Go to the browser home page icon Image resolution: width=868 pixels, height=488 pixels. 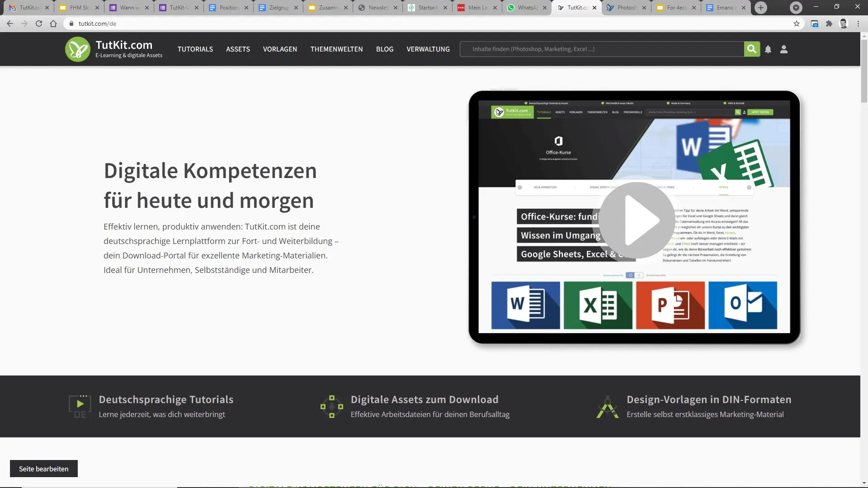coord(53,23)
